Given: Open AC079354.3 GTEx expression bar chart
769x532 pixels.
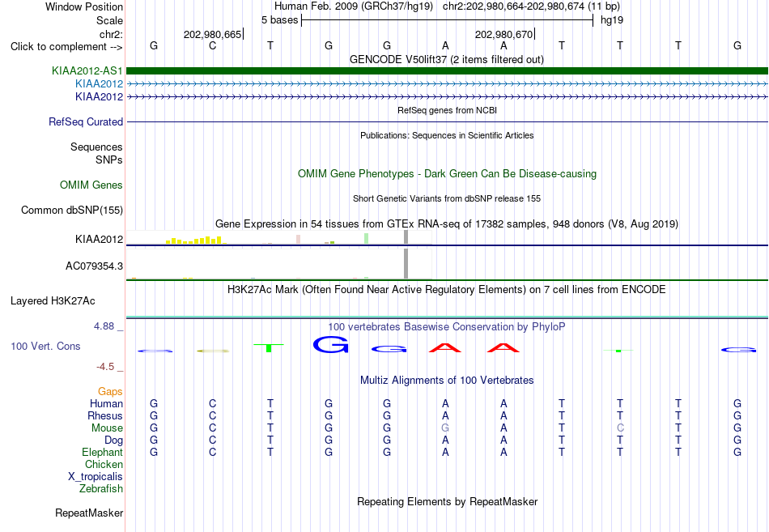Looking at the screenshot, I should [x=278, y=264].
